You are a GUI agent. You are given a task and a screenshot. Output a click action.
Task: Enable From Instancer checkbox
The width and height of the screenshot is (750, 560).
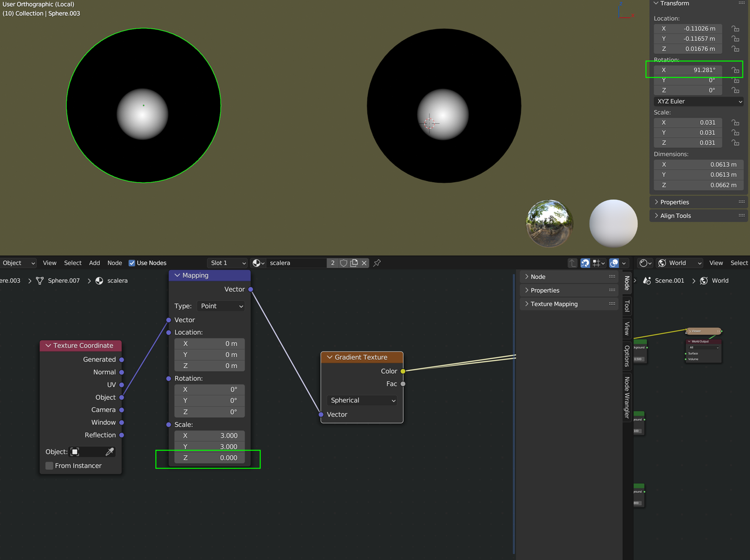point(50,466)
